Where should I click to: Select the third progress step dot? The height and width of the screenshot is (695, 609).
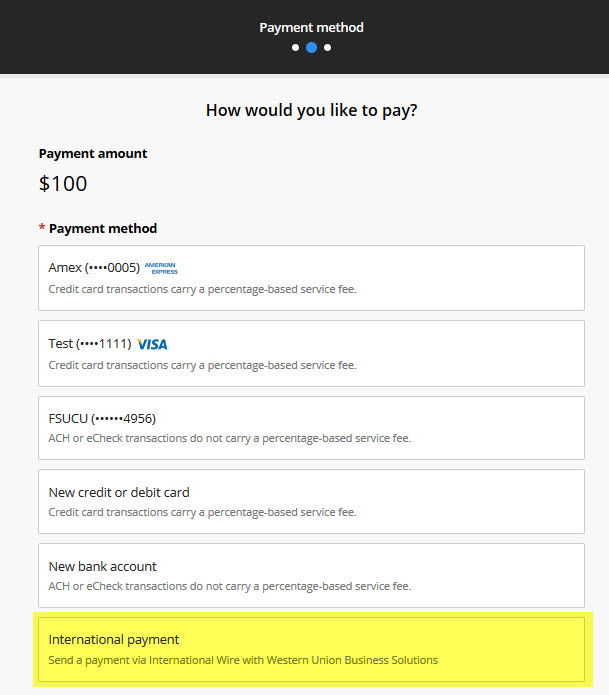click(x=328, y=47)
